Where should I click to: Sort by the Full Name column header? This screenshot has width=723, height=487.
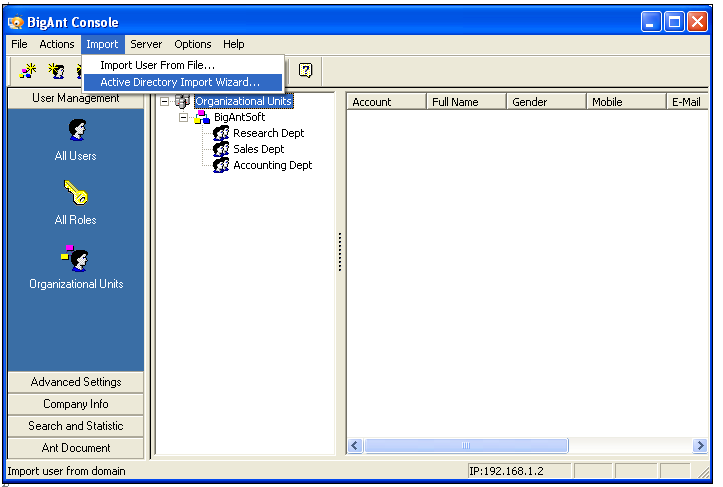pos(466,102)
